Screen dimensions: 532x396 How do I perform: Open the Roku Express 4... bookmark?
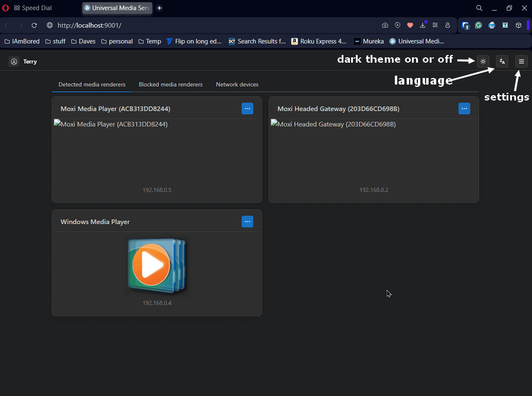tap(319, 41)
